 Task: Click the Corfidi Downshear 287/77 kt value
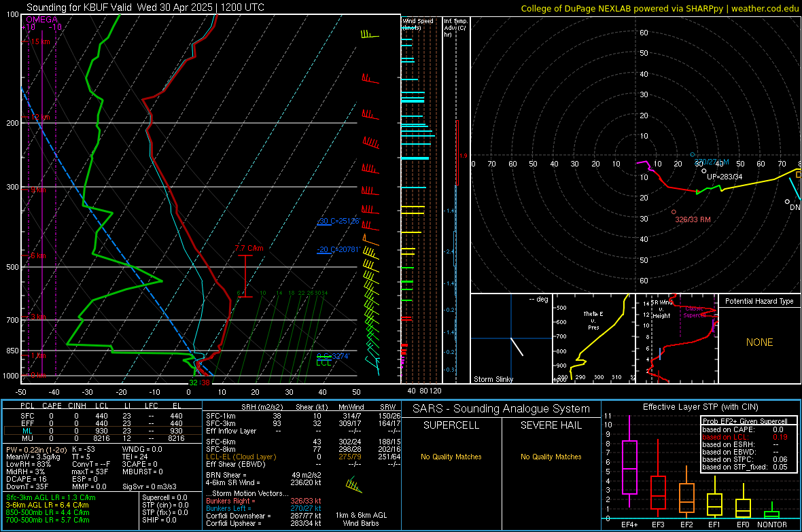(306, 516)
